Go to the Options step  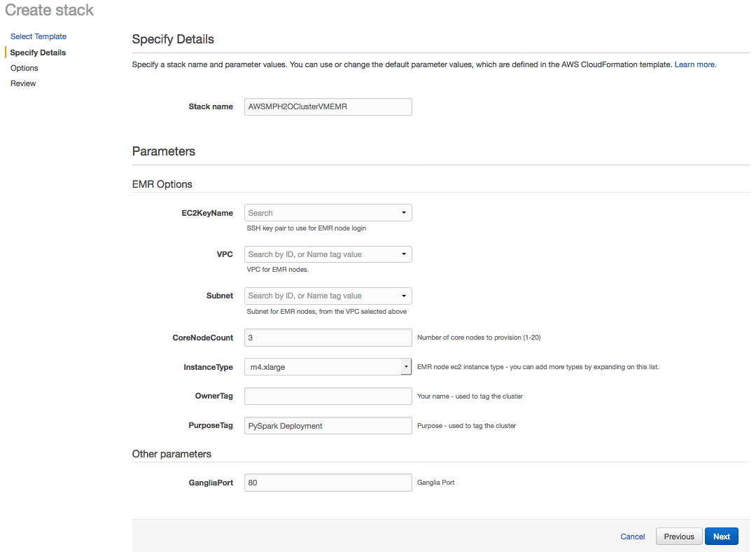click(24, 67)
